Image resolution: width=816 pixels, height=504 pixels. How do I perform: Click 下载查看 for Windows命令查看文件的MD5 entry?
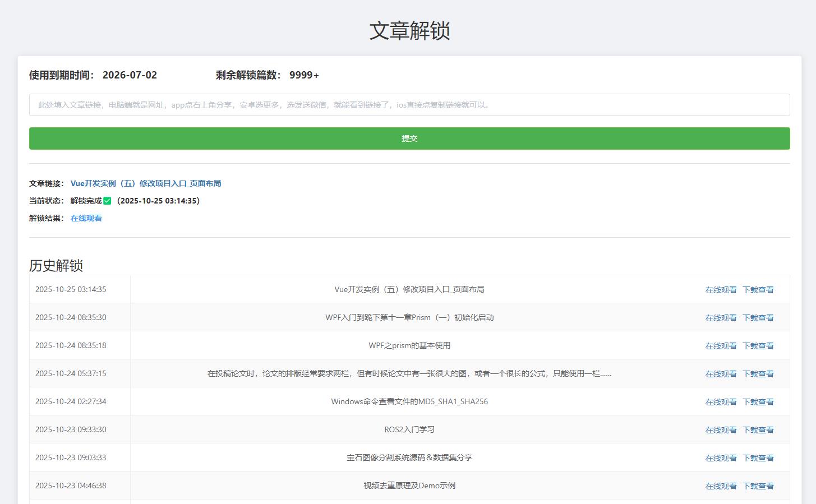[x=758, y=401]
